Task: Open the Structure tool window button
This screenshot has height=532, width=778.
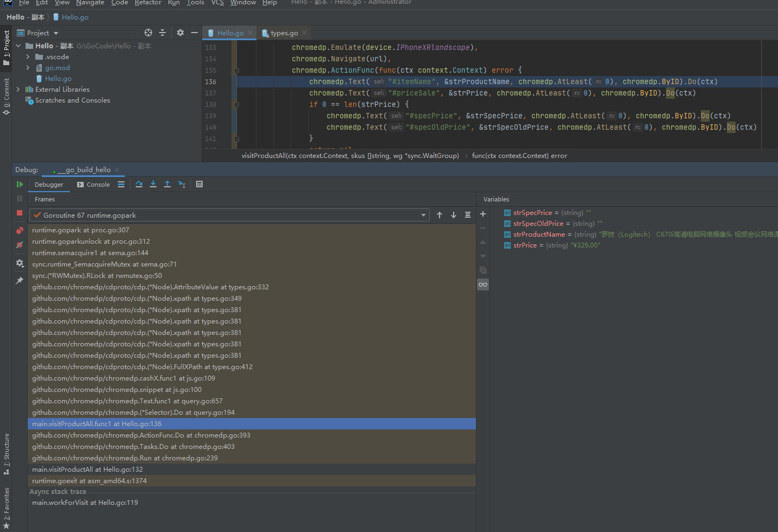Action: pos(6,453)
